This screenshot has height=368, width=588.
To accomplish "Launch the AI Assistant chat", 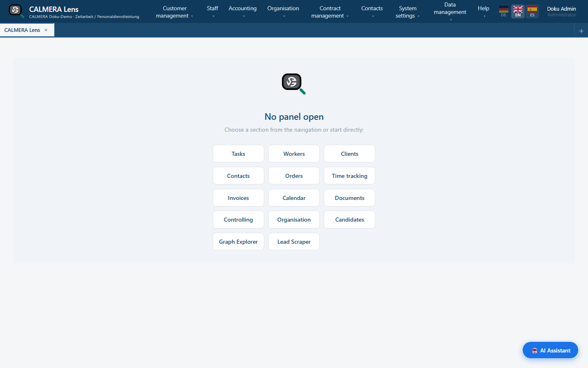I will pos(550,350).
